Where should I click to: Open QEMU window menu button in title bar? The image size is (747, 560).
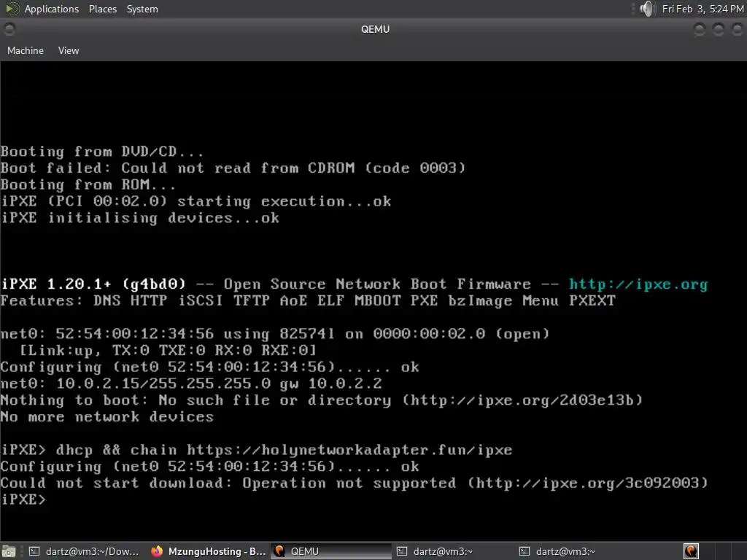[9, 29]
